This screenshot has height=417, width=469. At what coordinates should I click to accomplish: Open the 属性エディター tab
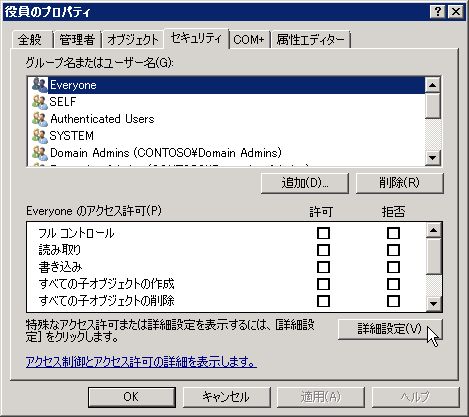(x=310, y=40)
